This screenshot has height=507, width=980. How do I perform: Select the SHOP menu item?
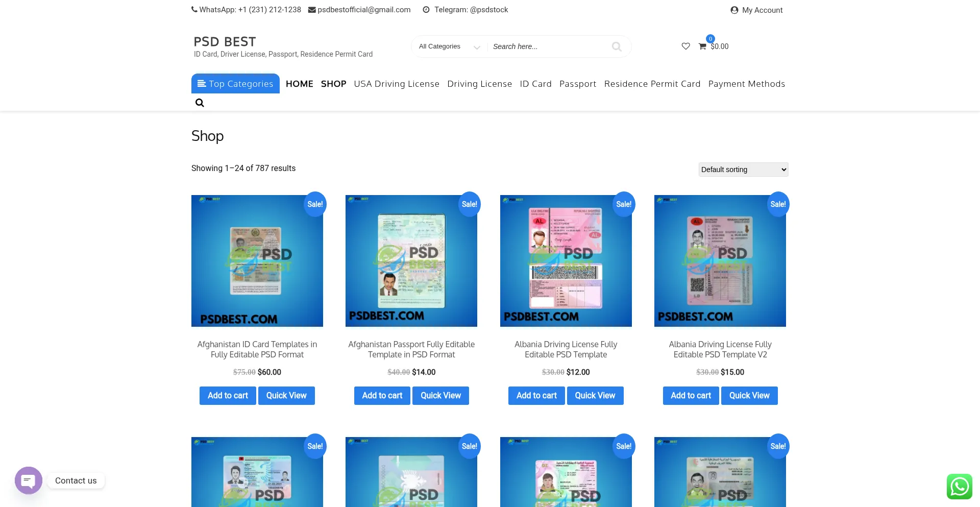click(x=333, y=84)
